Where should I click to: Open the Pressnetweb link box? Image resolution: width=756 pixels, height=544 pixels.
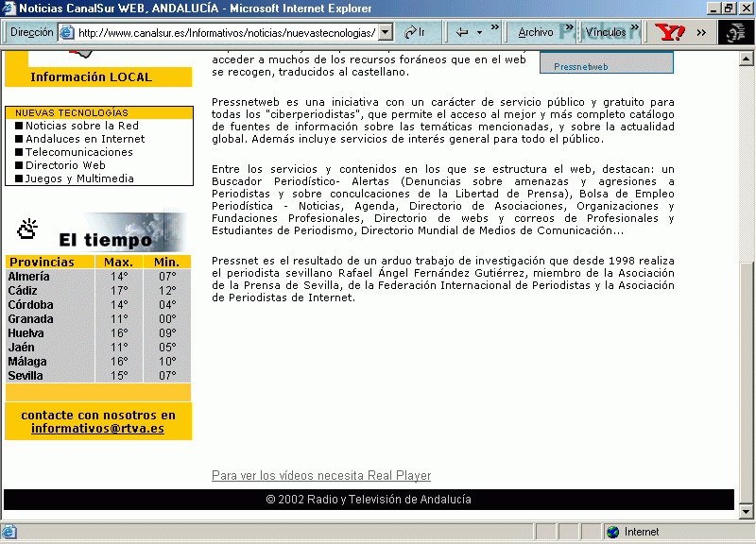[x=606, y=62]
